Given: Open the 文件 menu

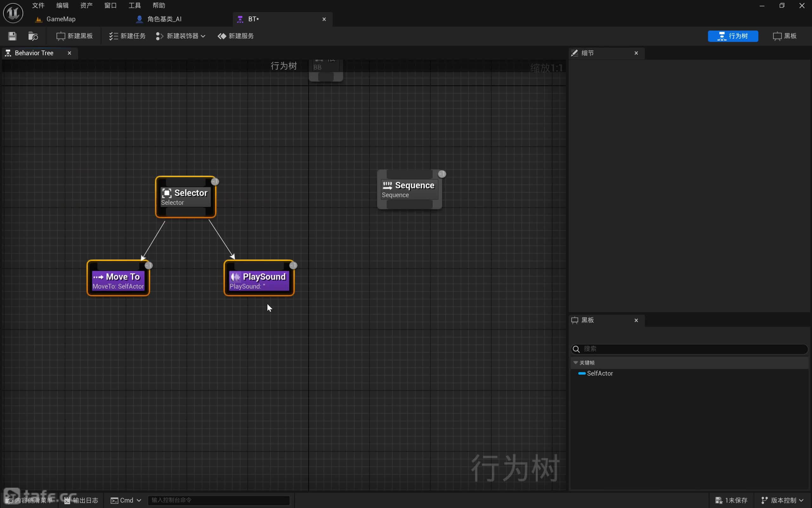Looking at the screenshot, I should point(38,5).
